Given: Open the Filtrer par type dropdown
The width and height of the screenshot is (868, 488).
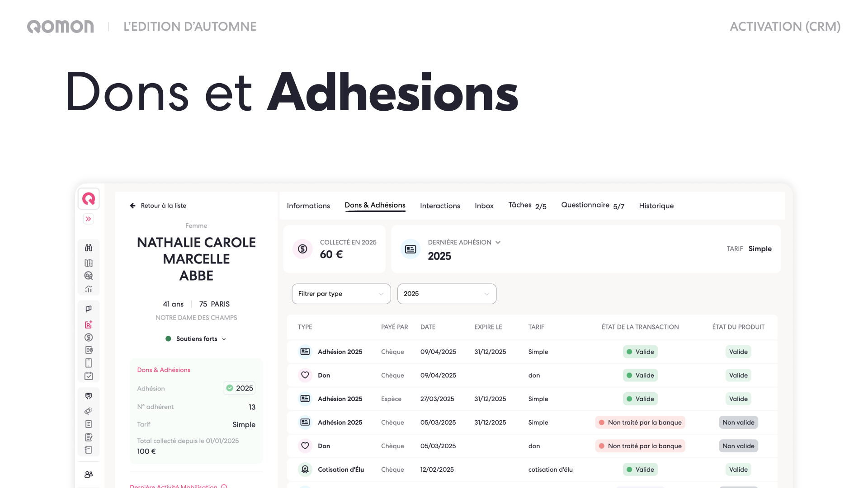Looking at the screenshot, I should tap(341, 294).
